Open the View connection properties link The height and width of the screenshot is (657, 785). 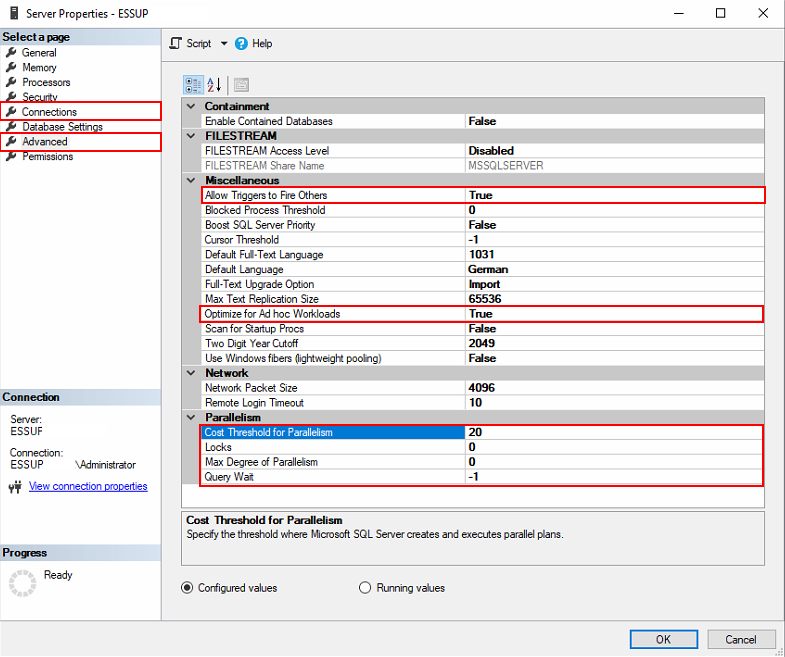88,486
